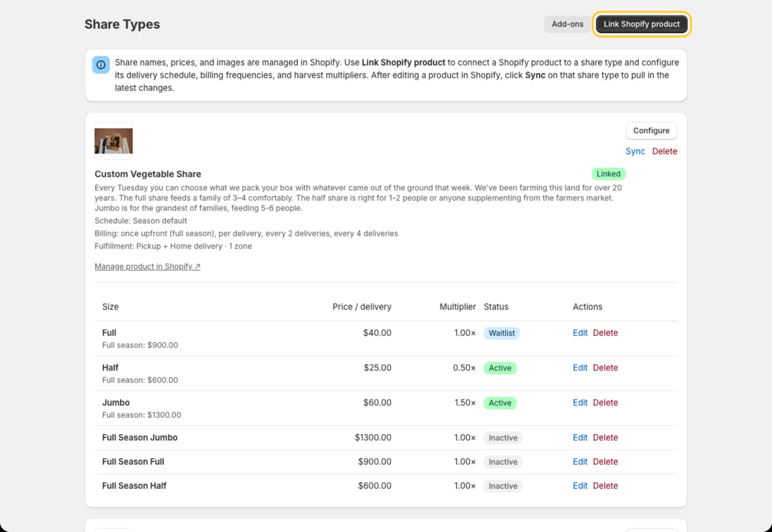Click the Price / delivery column header
Image resolution: width=772 pixels, height=532 pixels.
362,307
